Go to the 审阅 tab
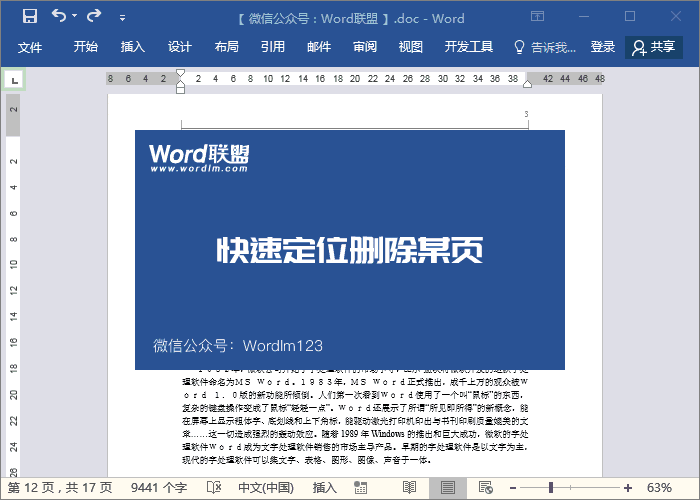The width and height of the screenshot is (700, 500). pos(365,47)
